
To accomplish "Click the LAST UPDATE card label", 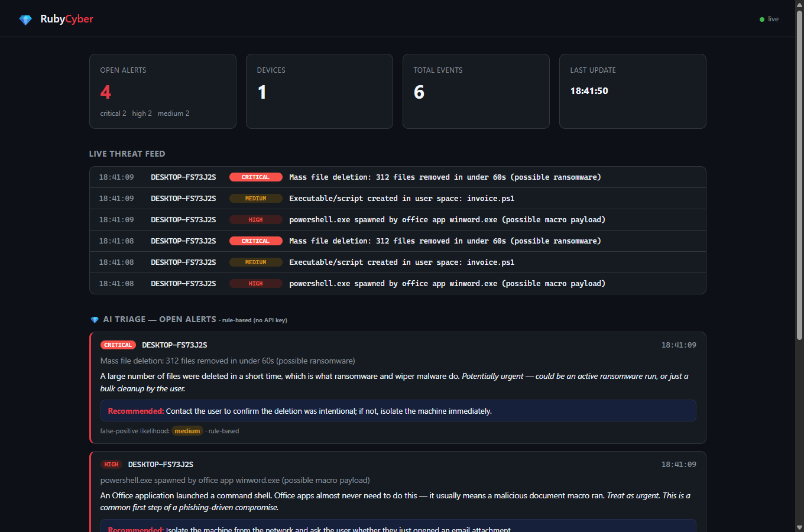I will [x=593, y=70].
